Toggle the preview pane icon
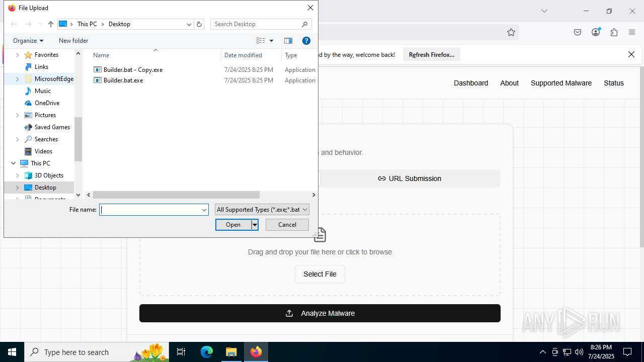 point(288,41)
